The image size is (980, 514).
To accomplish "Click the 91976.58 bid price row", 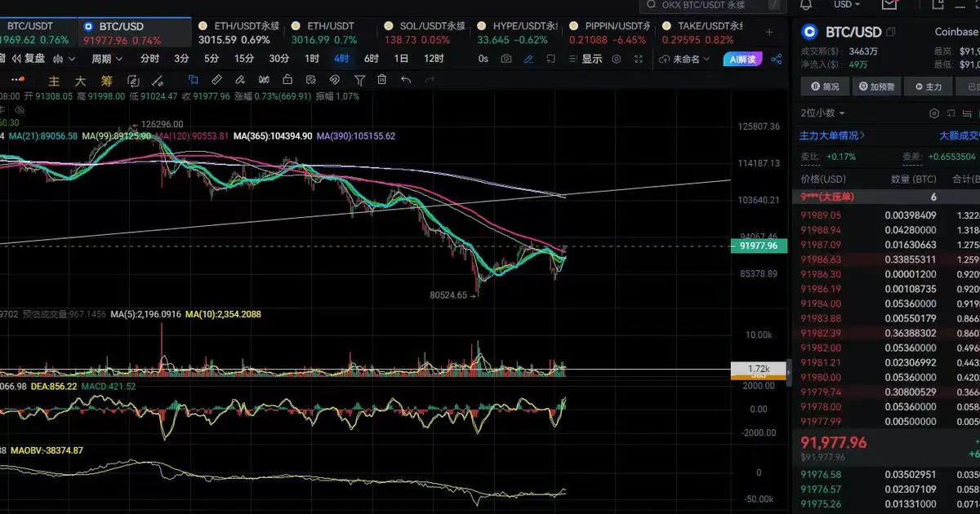I will (887, 474).
